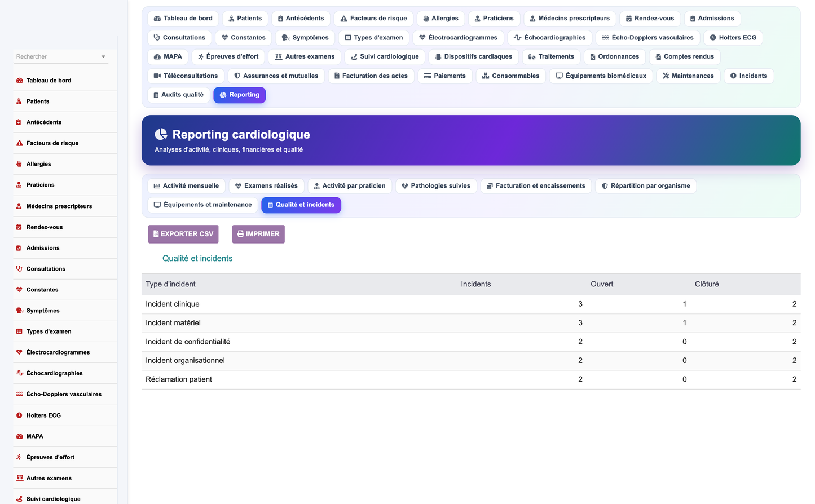Click the Constantes heartbeat icon in sidebar
Screen dimensions: 815x504
click(x=19, y=290)
